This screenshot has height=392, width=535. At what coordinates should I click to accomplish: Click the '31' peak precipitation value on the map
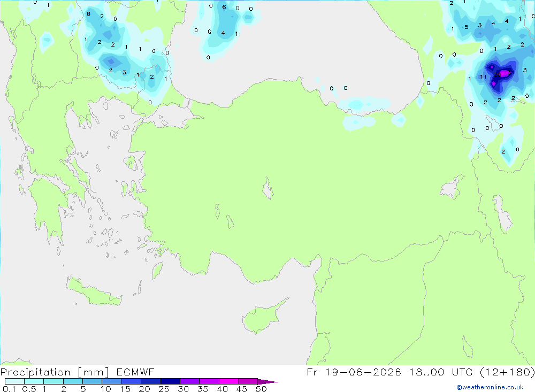511,72
